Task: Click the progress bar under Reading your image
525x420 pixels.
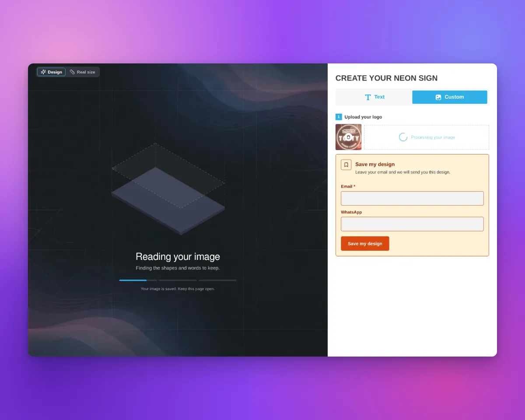Action: (x=178, y=280)
